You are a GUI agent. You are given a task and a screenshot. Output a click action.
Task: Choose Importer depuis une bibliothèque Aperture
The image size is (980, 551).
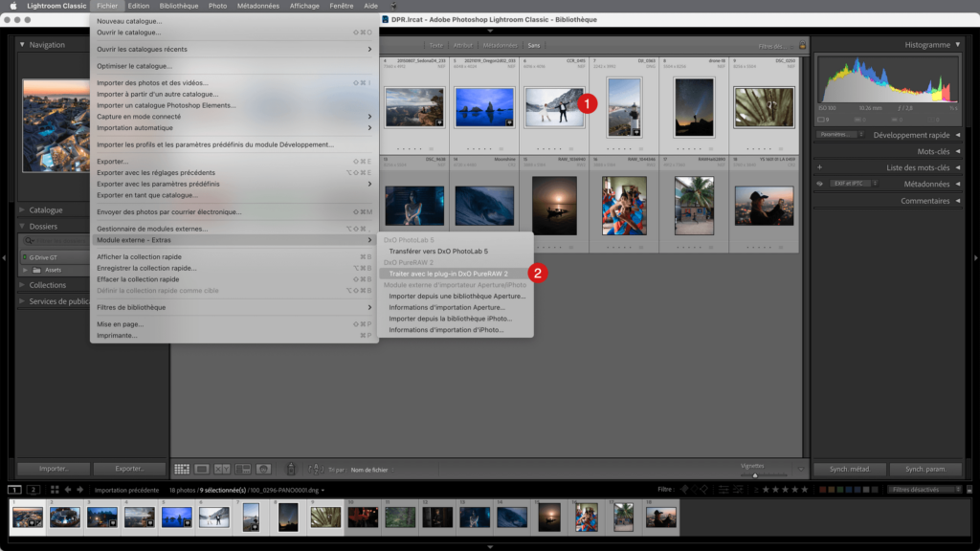coord(457,297)
